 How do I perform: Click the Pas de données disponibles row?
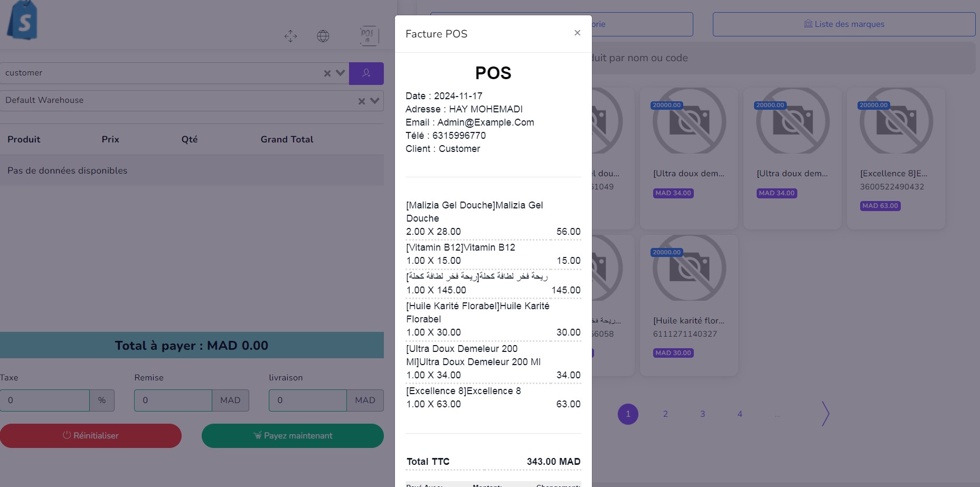coord(192,170)
